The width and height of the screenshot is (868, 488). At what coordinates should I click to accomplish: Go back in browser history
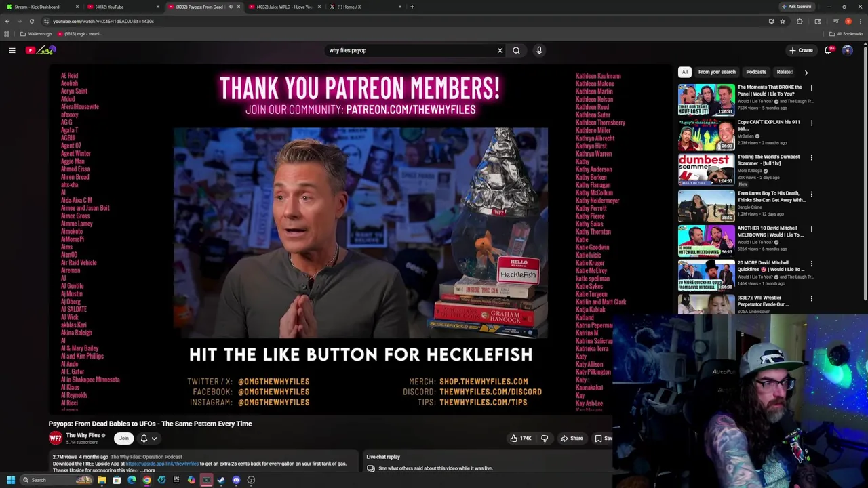pyautogui.click(x=7, y=21)
